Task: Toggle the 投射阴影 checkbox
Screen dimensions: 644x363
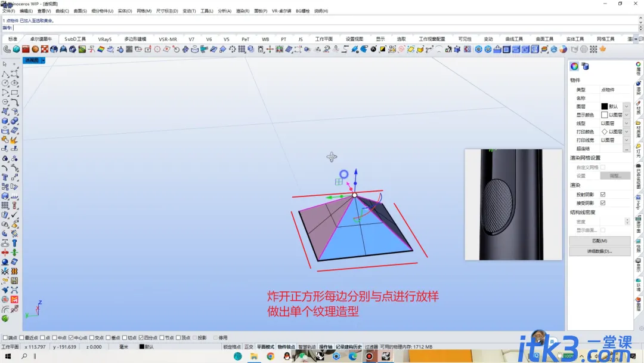Action: pos(603,195)
